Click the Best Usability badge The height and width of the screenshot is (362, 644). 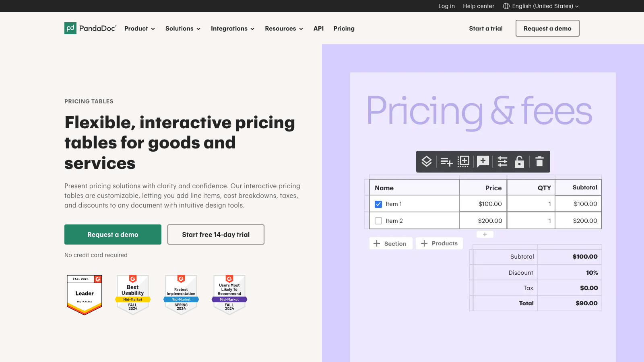(x=133, y=295)
